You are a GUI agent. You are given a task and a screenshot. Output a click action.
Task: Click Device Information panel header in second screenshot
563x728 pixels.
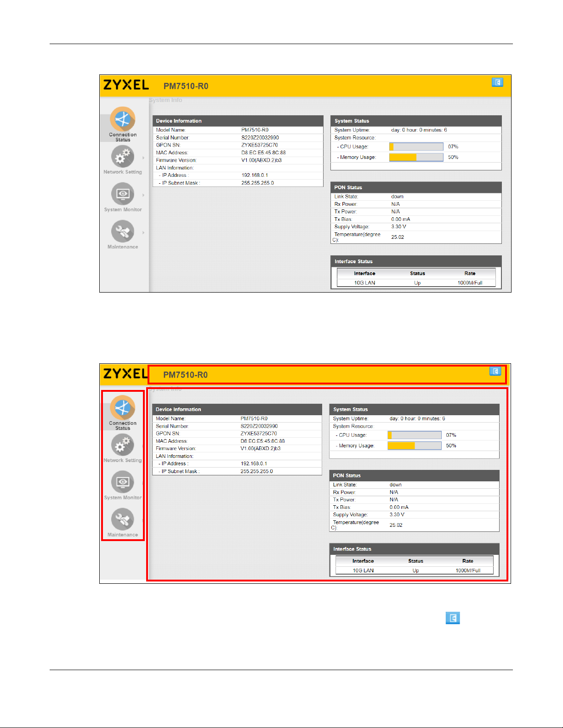pyautogui.click(x=237, y=409)
